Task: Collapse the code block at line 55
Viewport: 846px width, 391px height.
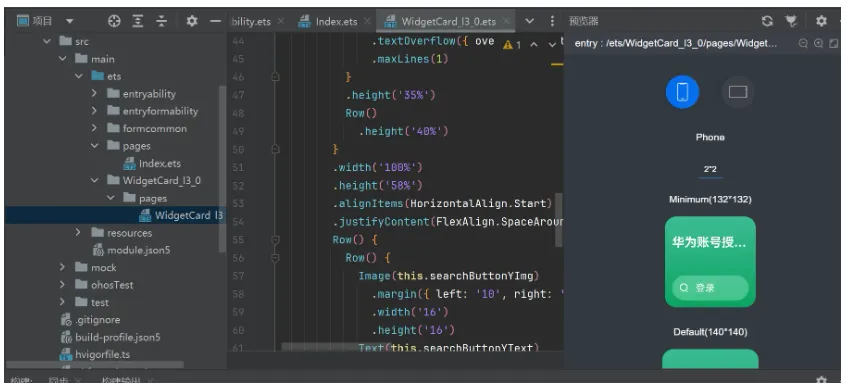Action: click(275, 239)
